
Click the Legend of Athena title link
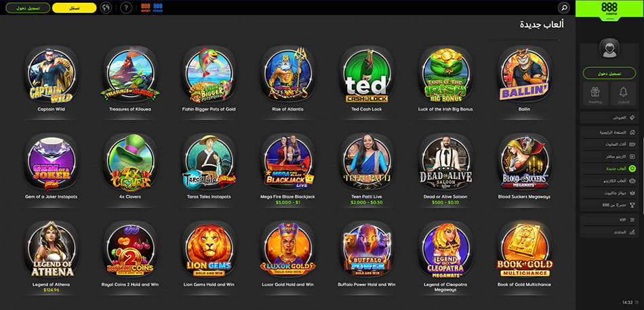click(52, 284)
